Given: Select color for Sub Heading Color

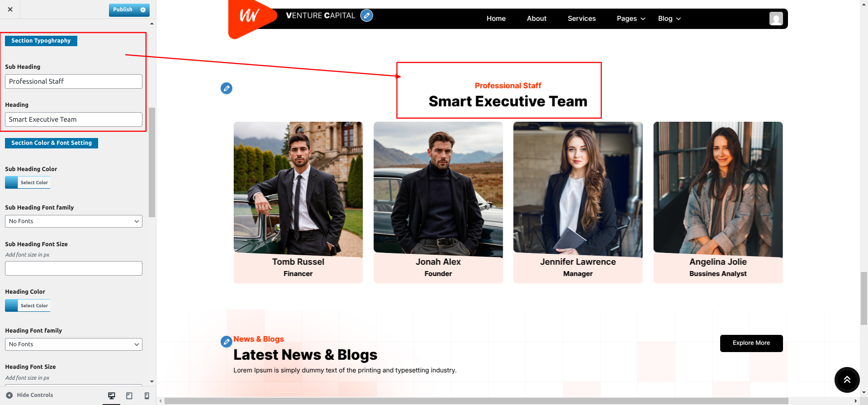Looking at the screenshot, I should click(28, 182).
